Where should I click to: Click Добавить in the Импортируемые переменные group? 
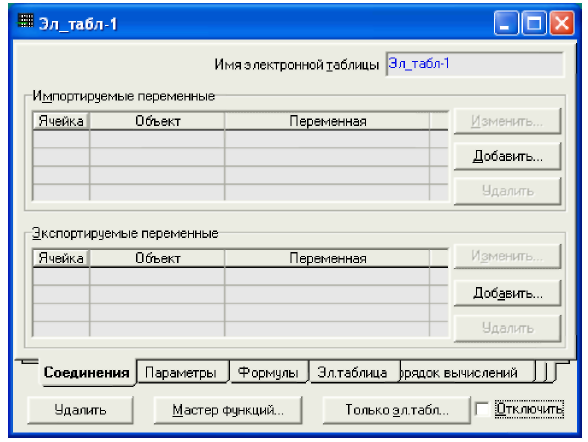tap(507, 156)
